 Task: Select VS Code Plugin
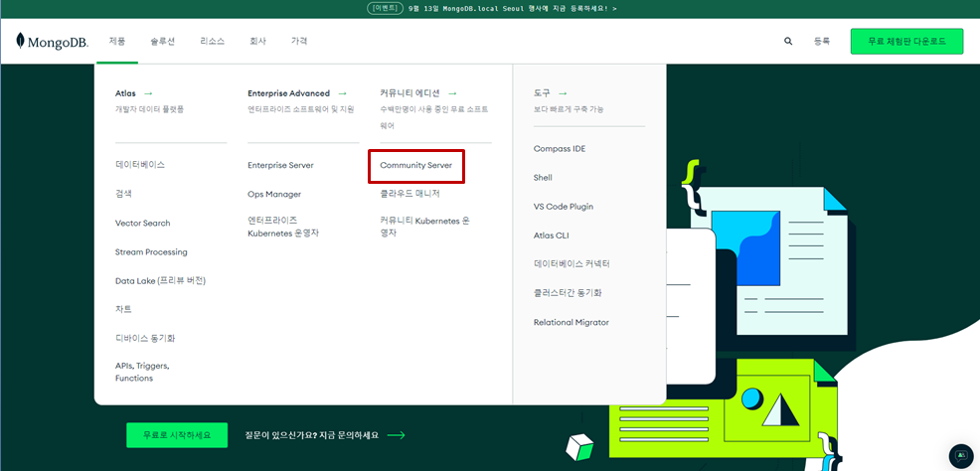pos(564,206)
